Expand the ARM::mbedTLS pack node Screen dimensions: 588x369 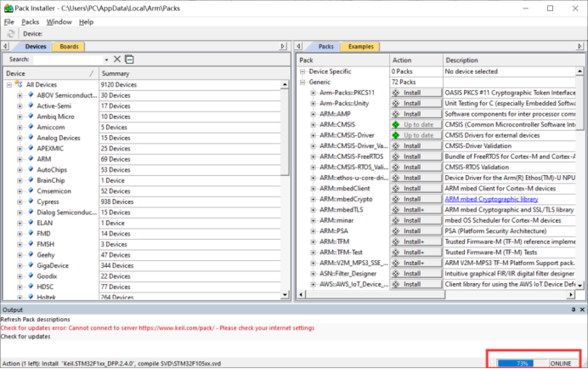(x=314, y=210)
